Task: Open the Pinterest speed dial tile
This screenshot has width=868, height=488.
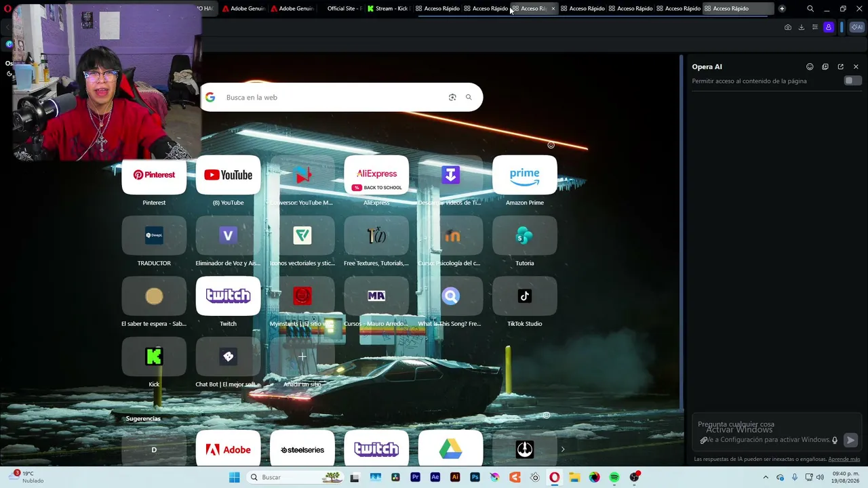Action: point(154,175)
